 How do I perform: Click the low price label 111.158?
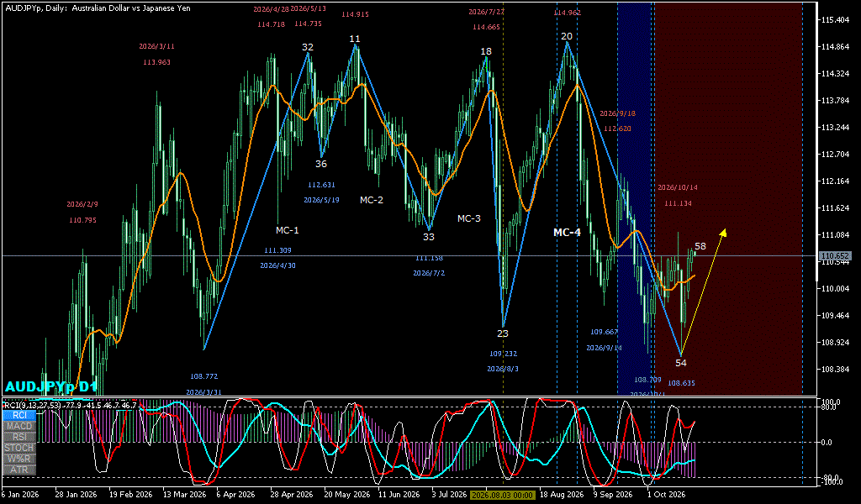429,258
